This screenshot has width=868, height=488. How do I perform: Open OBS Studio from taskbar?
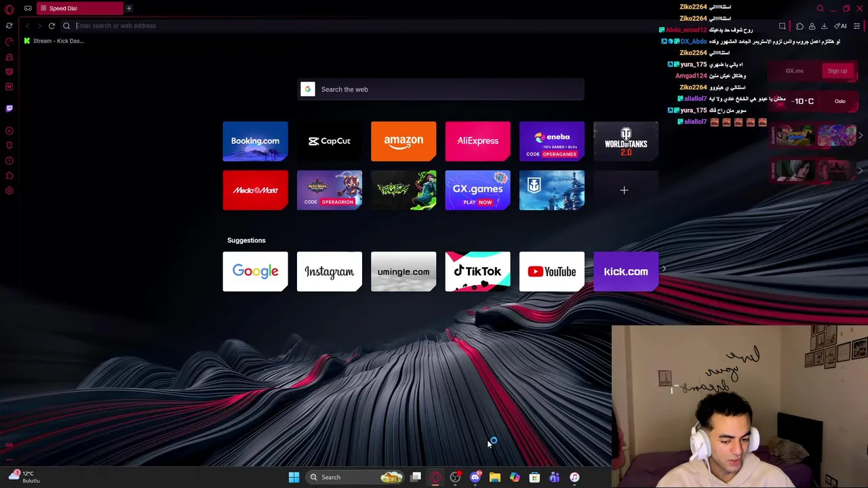point(455,477)
